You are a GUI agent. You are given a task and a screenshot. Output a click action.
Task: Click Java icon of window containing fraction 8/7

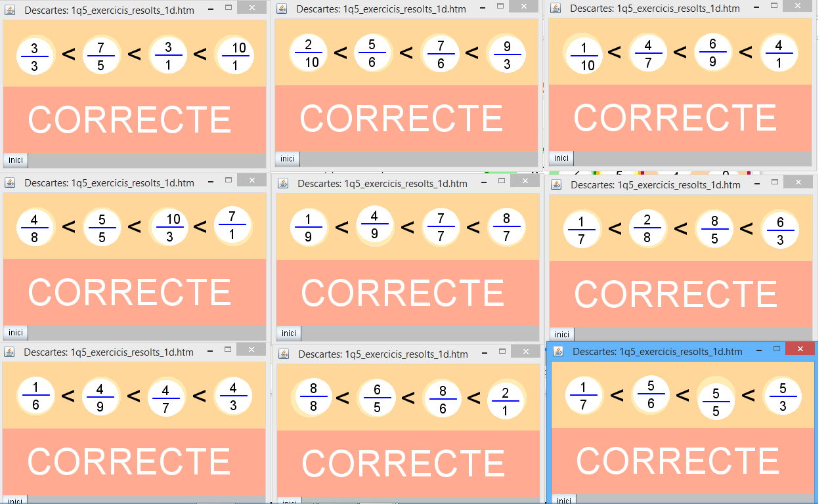(x=283, y=184)
